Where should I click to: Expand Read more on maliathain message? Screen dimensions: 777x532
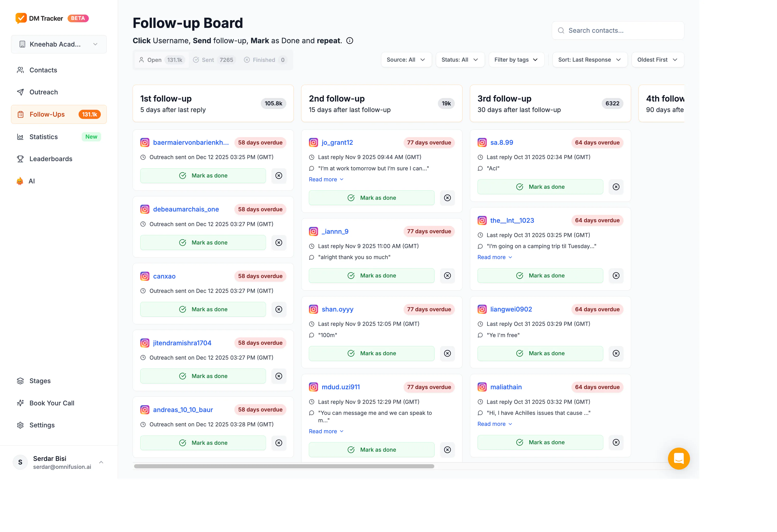pos(495,424)
